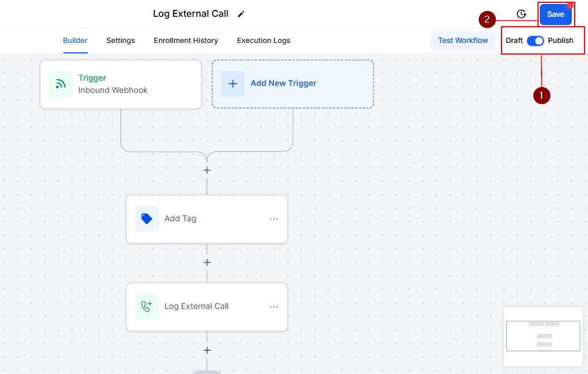Click the pencil icon to rename workflow
This screenshot has width=588, height=374.
click(241, 14)
